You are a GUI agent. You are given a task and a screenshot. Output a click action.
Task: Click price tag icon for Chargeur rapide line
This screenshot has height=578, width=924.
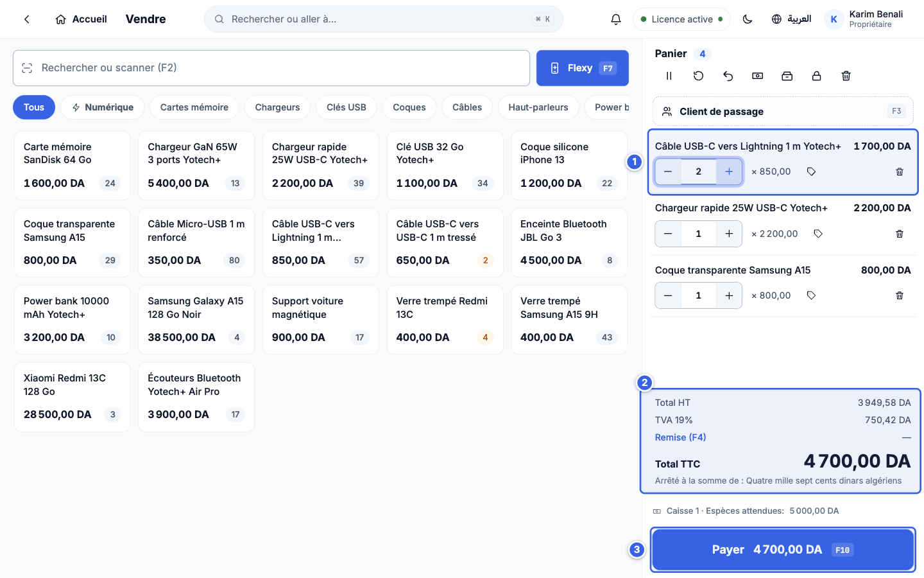(x=818, y=234)
